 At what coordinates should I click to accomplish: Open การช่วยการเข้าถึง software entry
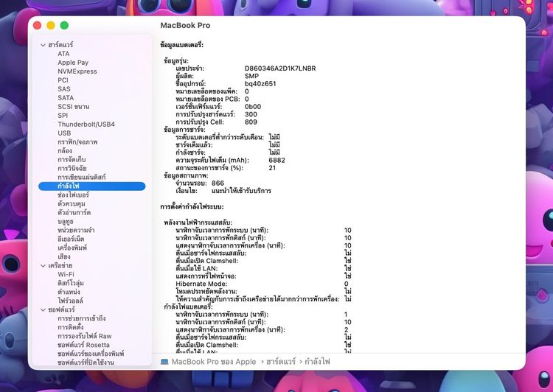coord(81,318)
